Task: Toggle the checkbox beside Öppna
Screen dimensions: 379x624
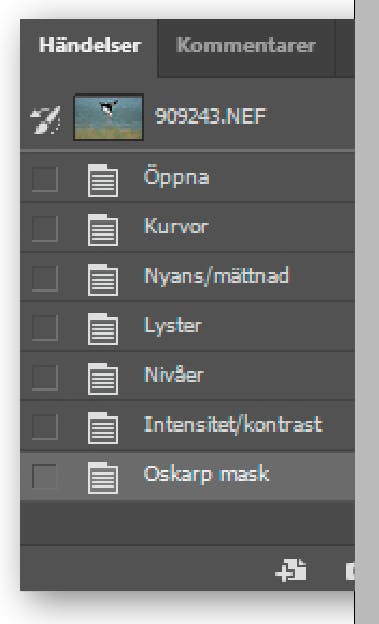Action: click(45, 179)
